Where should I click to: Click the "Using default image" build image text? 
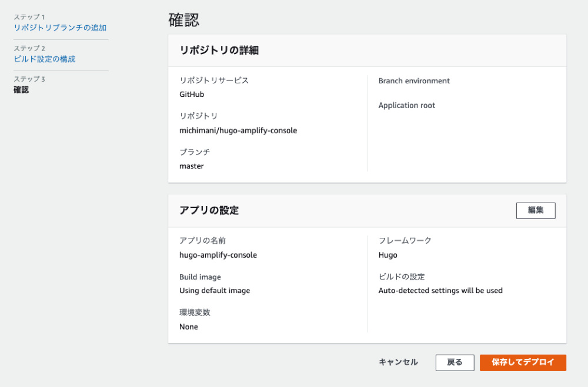215,291
